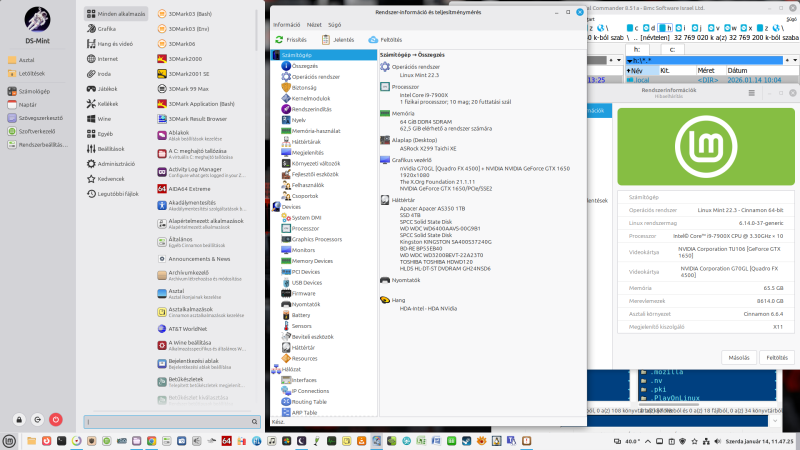Click the Dátum column header
The width and height of the screenshot is (800, 450).
[x=761, y=70]
